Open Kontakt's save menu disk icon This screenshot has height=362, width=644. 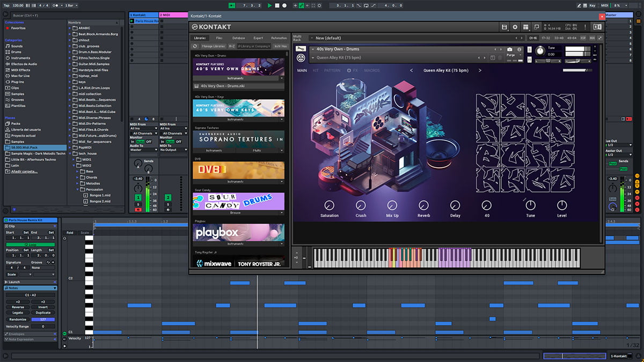point(504,27)
